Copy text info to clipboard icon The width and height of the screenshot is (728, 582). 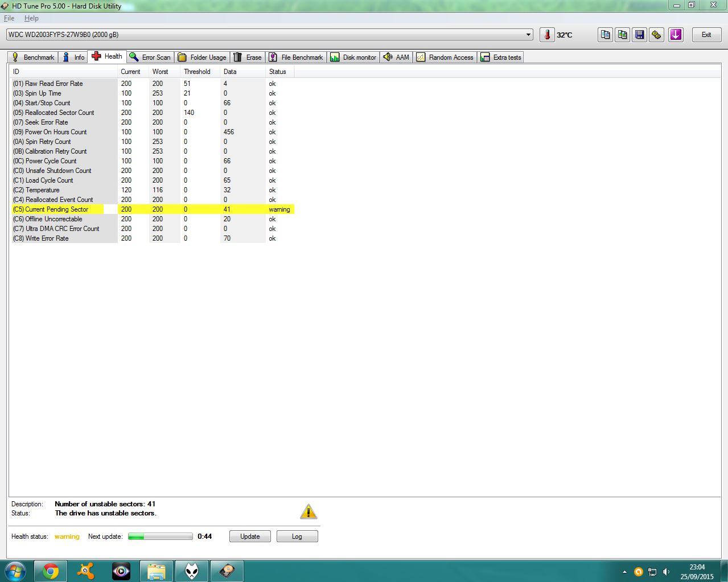tap(606, 35)
